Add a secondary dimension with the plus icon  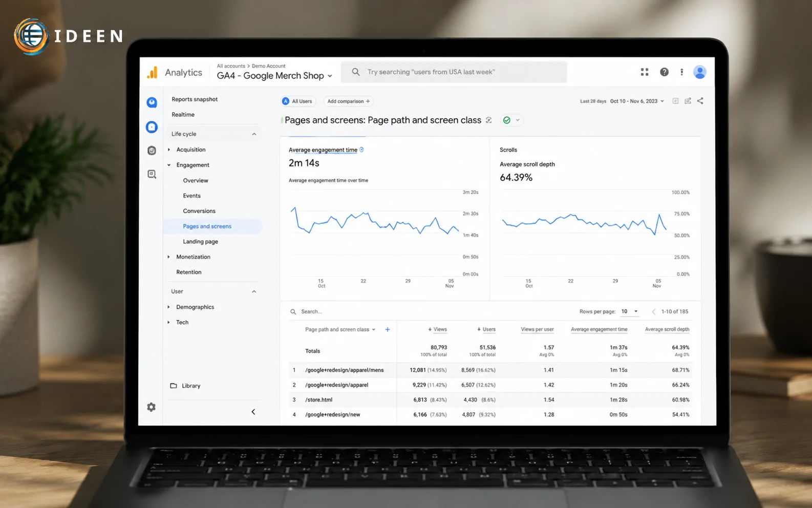[388, 329]
